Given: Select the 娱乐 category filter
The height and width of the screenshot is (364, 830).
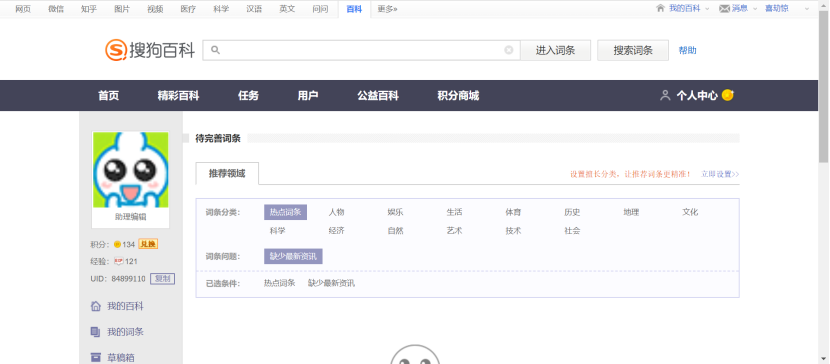Looking at the screenshot, I should click(x=395, y=212).
